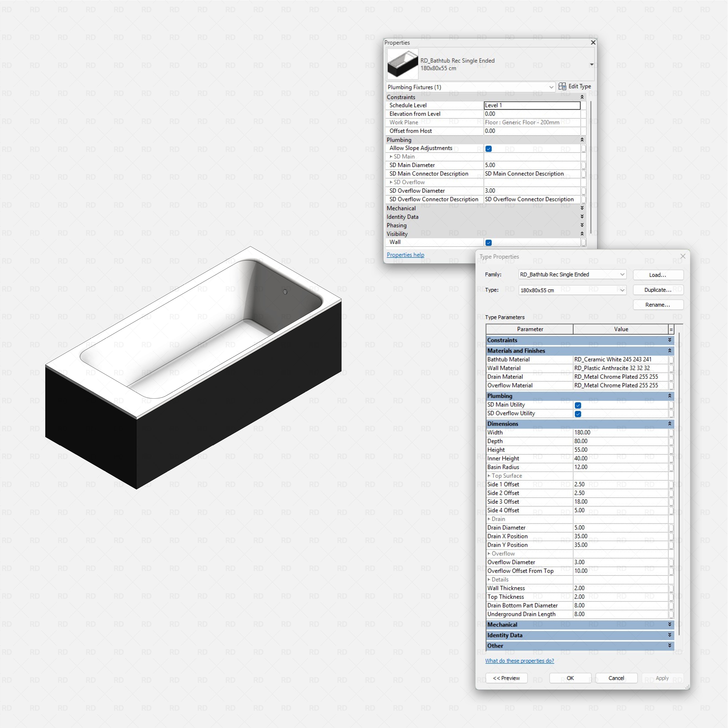Click the Apply button
The width and height of the screenshot is (728, 728).
[x=662, y=678]
